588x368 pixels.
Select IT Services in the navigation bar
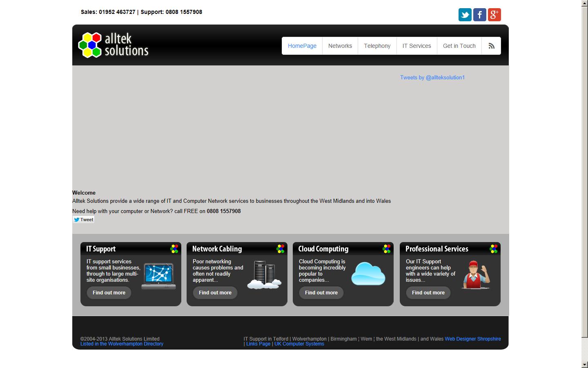click(x=416, y=46)
